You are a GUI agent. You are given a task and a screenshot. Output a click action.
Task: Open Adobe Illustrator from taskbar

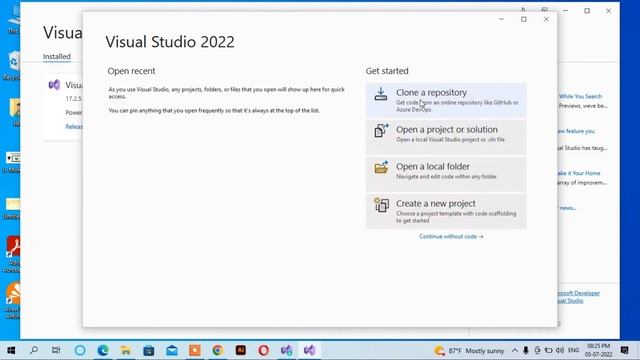(241, 350)
